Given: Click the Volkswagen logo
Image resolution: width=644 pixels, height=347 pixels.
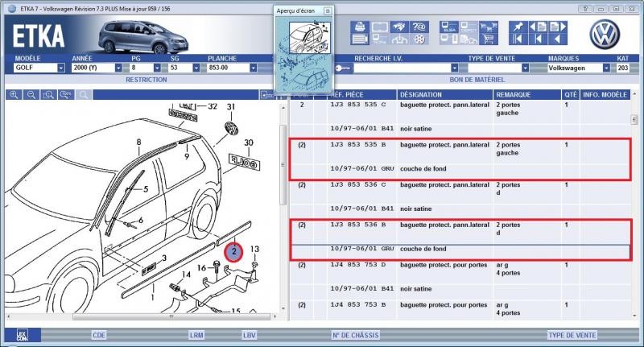Looking at the screenshot, I should point(605,34).
